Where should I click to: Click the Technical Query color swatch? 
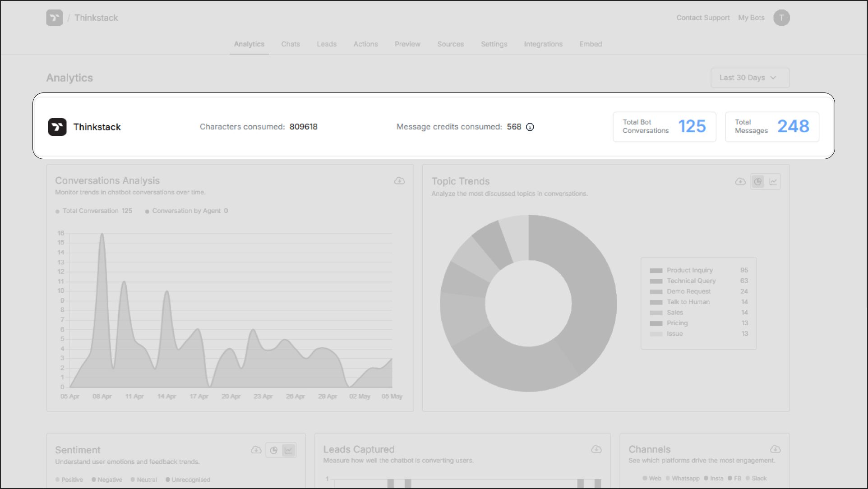656,281
